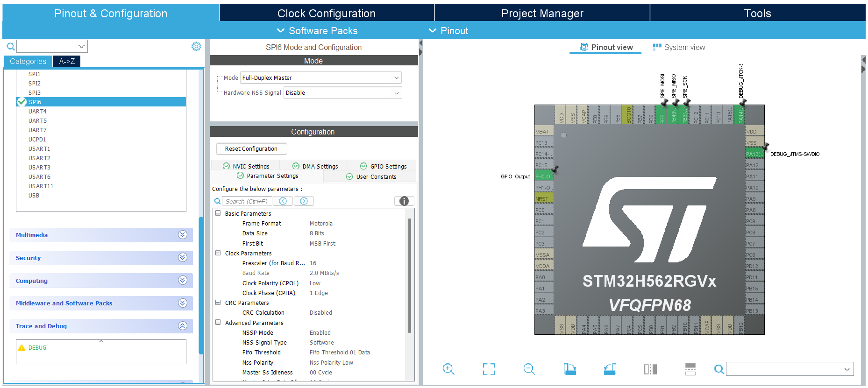Open the gear settings in the categories panel

(196, 46)
